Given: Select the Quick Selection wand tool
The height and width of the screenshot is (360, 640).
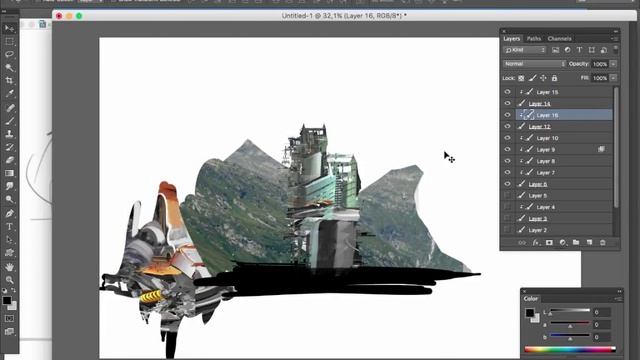Looking at the screenshot, I should 9,67.
